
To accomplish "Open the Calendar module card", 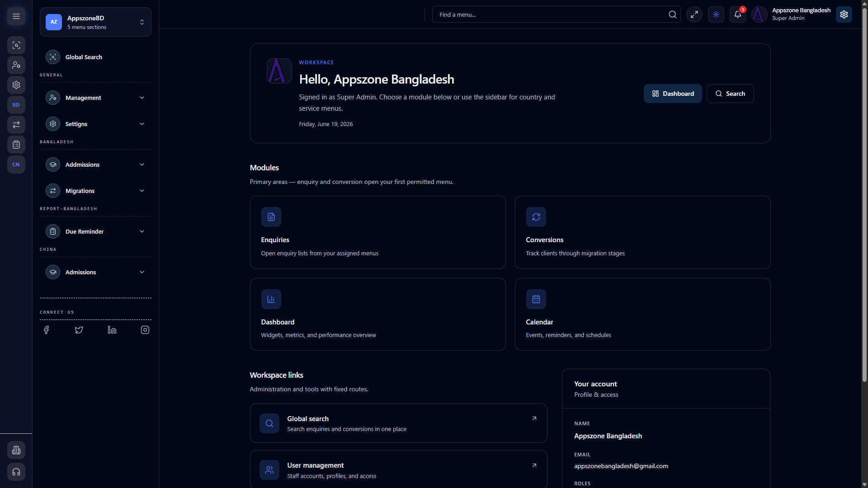I will 642,314.
